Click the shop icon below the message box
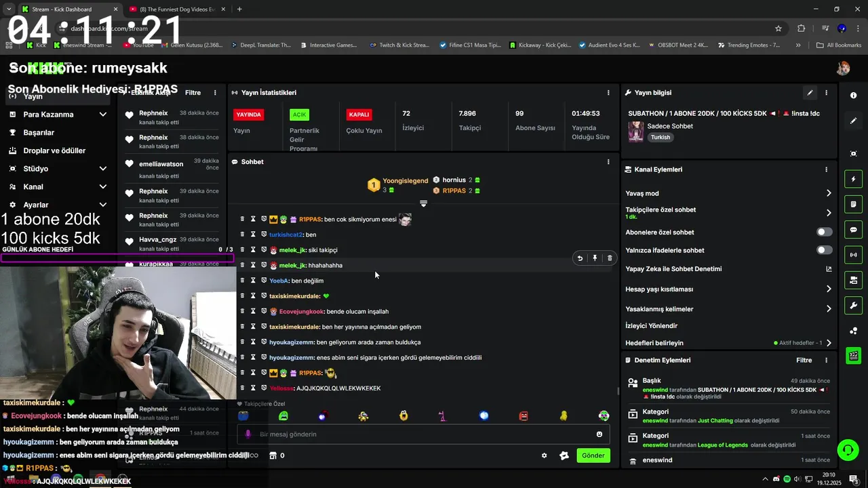This screenshot has height=488, width=868. (273, 455)
